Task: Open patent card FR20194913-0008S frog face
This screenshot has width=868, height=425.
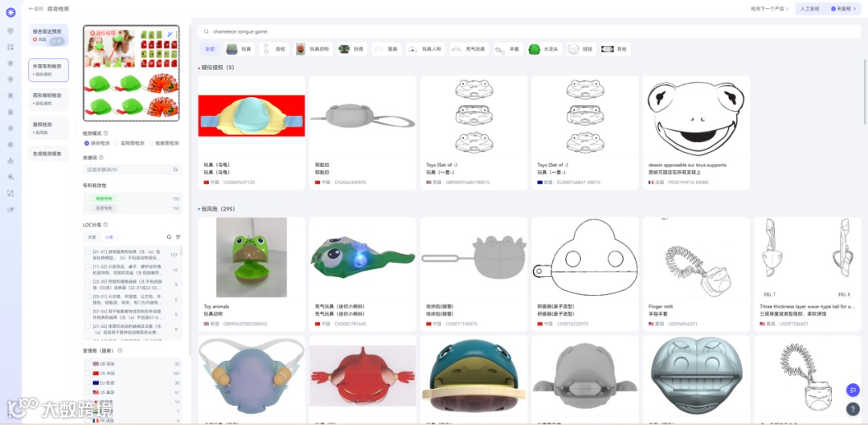Action: point(696,133)
